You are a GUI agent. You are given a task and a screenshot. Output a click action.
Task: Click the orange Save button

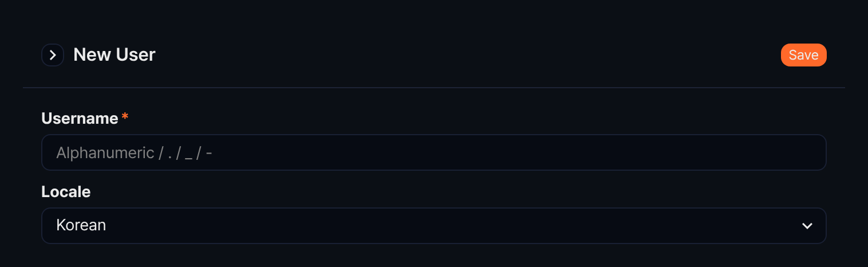coord(803,55)
